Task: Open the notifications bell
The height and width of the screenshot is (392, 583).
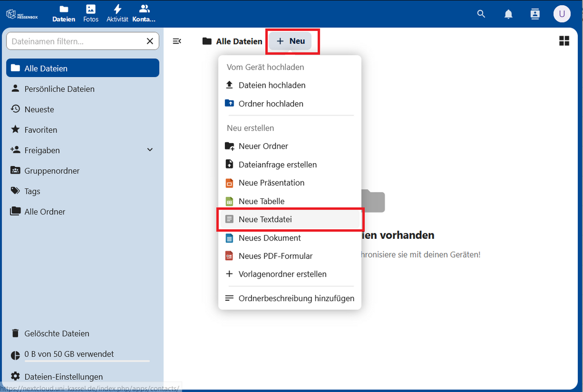Action: pyautogui.click(x=508, y=14)
